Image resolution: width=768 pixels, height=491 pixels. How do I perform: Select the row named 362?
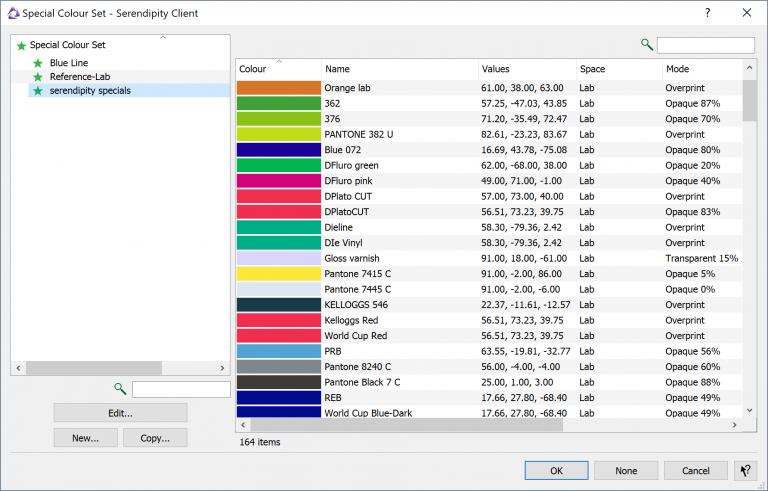(489, 103)
